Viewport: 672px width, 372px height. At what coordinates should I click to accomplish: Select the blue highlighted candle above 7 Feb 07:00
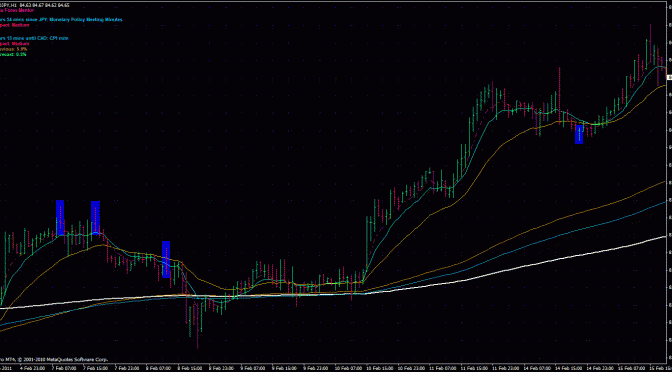click(x=60, y=218)
